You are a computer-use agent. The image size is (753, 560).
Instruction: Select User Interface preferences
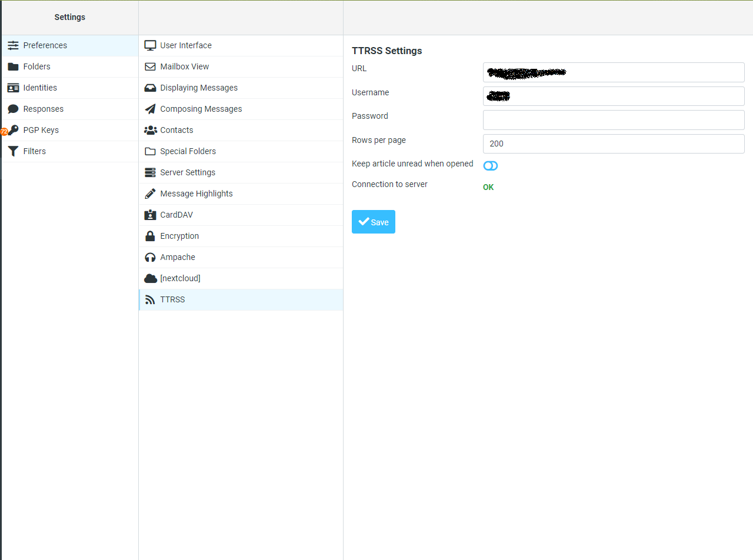241,45
